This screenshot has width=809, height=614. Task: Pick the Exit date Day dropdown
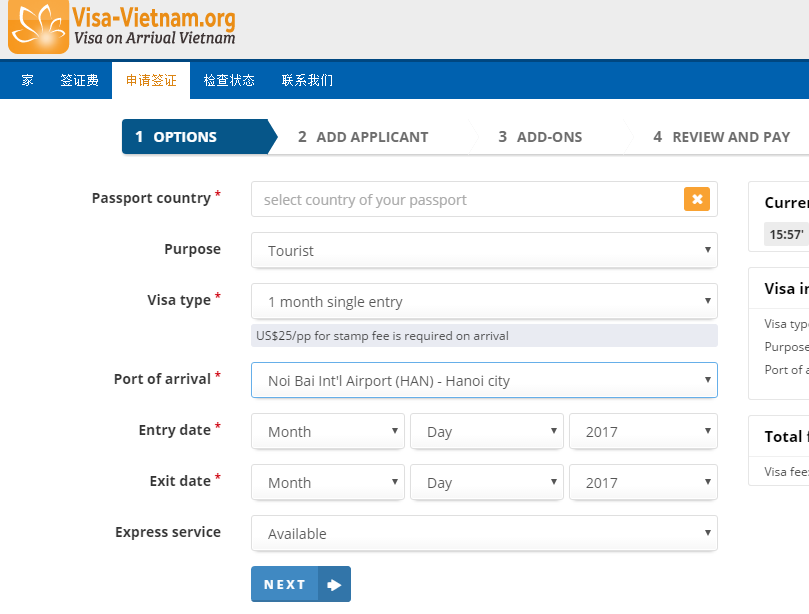point(486,483)
